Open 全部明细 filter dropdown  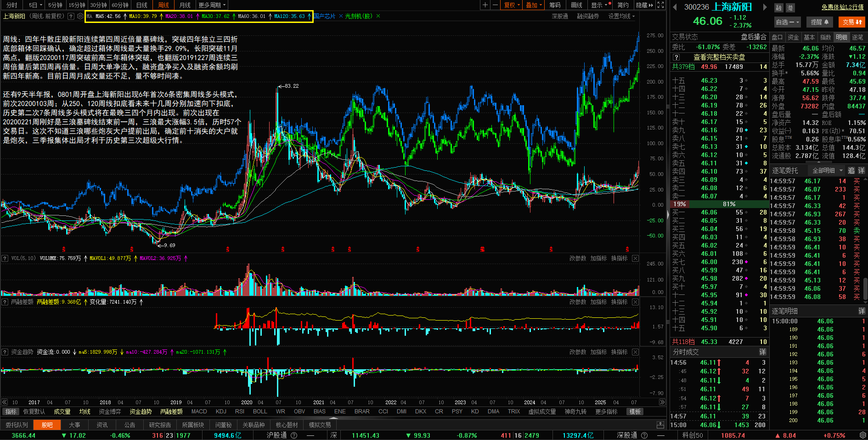(828, 170)
